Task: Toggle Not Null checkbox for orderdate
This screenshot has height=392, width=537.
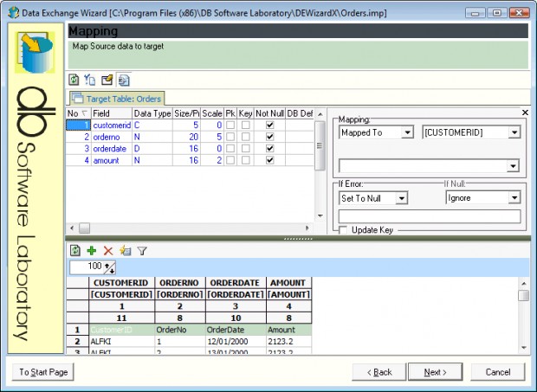Action: pyautogui.click(x=270, y=148)
